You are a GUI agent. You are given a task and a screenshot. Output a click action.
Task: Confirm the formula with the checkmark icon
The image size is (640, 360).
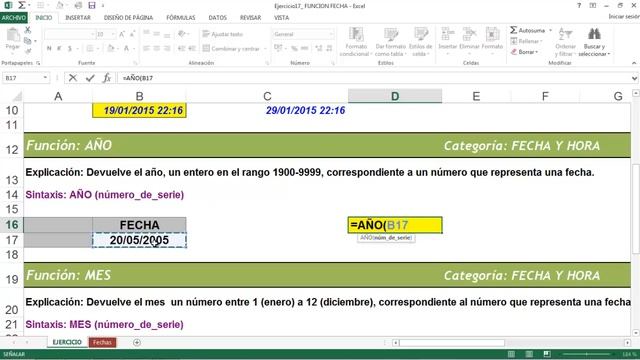[x=90, y=78]
